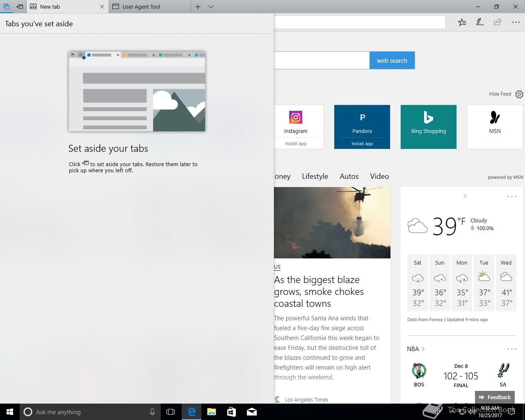Screen dimensions: 525x420
Task: Open the Bing Shopping tile
Action: [x=429, y=127]
